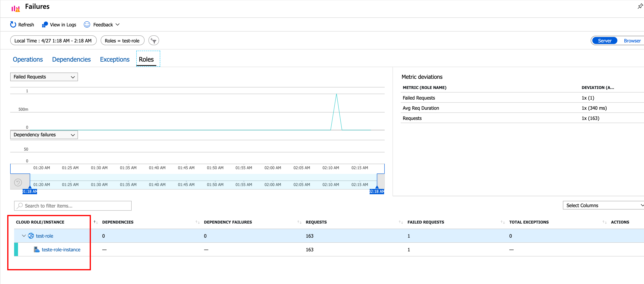Open the Exceptions tab
This screenshot has height=284, width=644.
point(115,59)
